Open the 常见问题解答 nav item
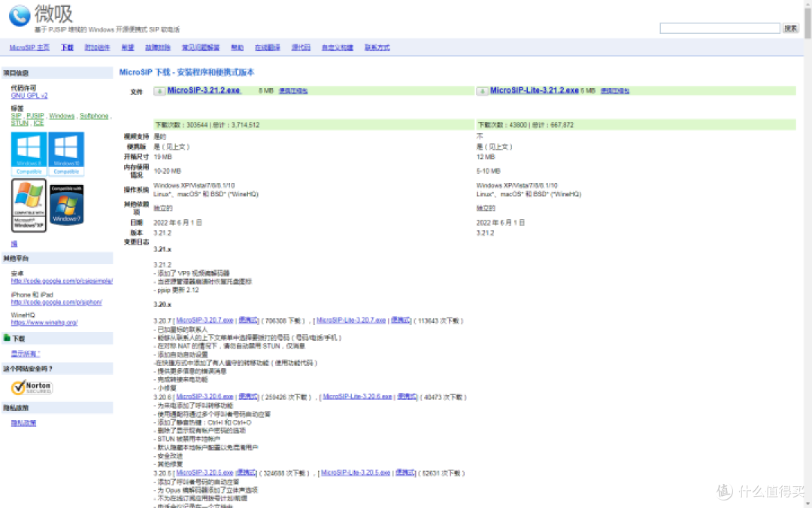The image size is (812, 508). 201,47
